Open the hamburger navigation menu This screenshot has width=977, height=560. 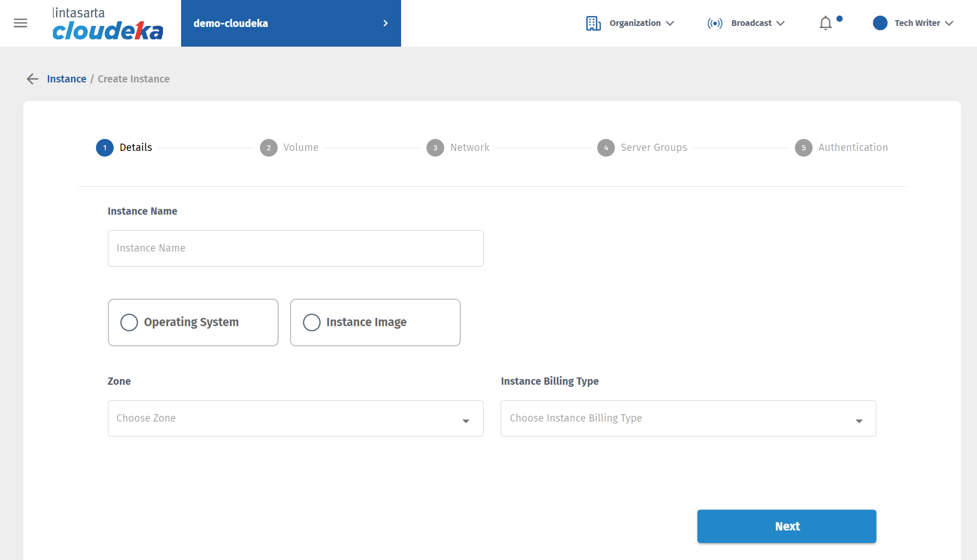20,23
